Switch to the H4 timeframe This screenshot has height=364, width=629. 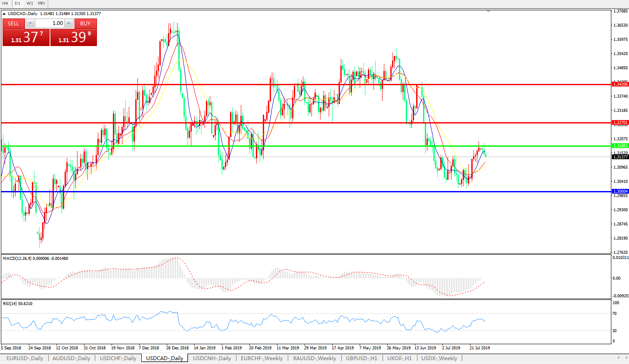point(5,3)
